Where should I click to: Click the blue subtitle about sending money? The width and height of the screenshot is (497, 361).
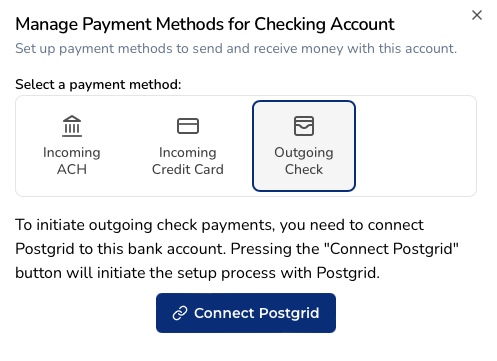tap(236, 49)
